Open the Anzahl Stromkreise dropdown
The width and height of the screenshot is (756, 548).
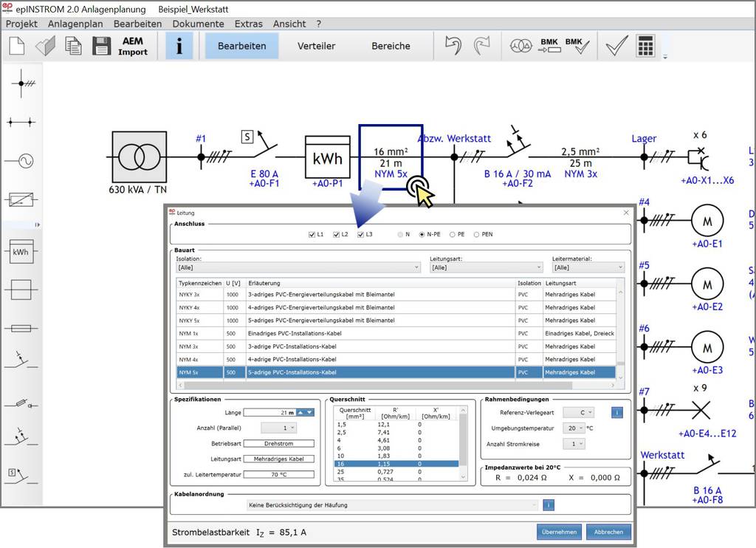coord(574,444)
